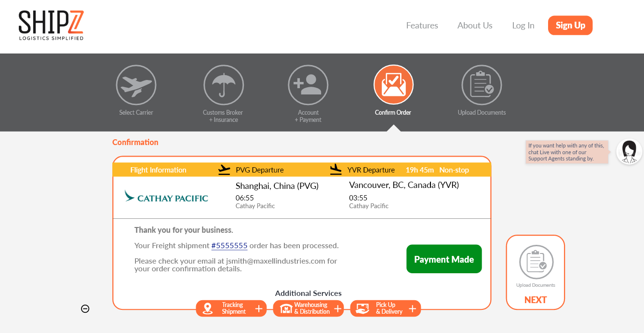
Task: Click the Select Carrier airplane icon
Action: tap(136, 85)
